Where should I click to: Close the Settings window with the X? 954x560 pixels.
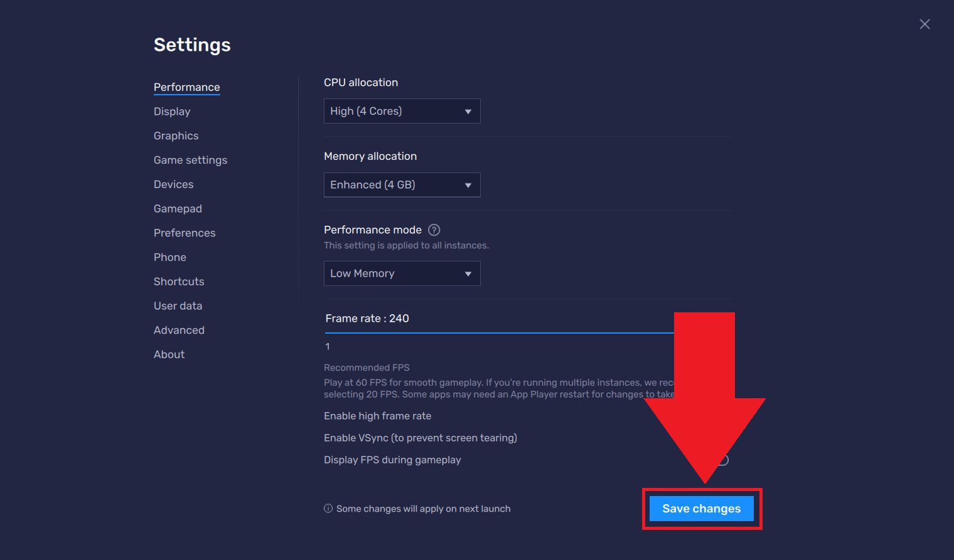tap(925, 24)
